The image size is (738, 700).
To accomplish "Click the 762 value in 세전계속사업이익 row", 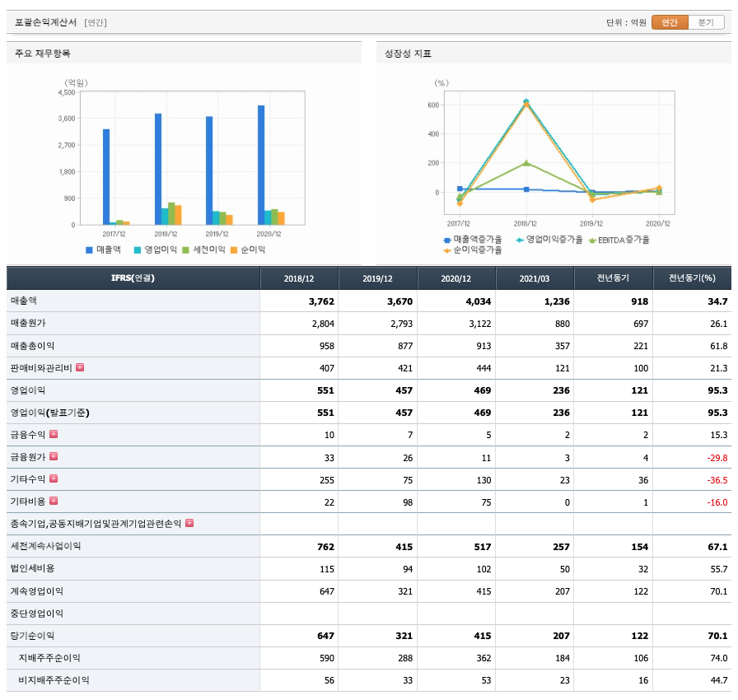I will click(325, 547).
